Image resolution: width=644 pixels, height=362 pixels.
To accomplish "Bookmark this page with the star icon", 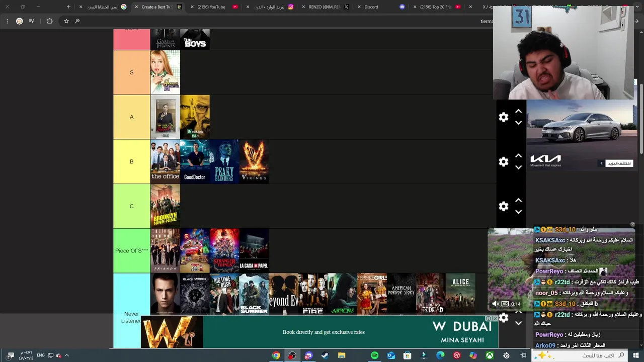I will point(66,21).
